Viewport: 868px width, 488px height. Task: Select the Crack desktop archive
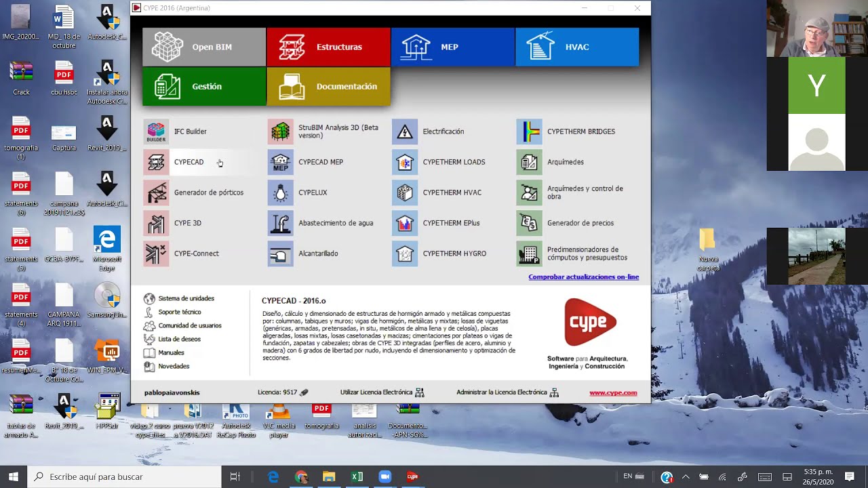[x=21, y=79]
